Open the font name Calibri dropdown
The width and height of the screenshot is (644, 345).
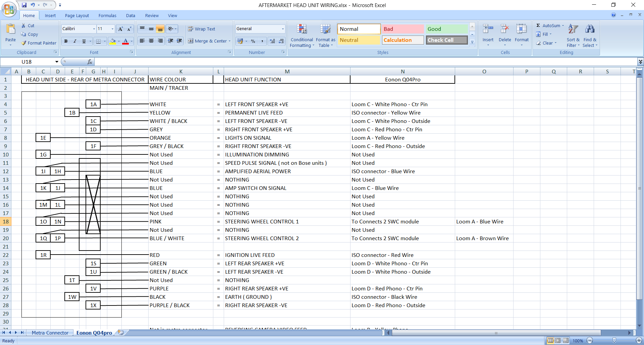[x=94, y=29]
